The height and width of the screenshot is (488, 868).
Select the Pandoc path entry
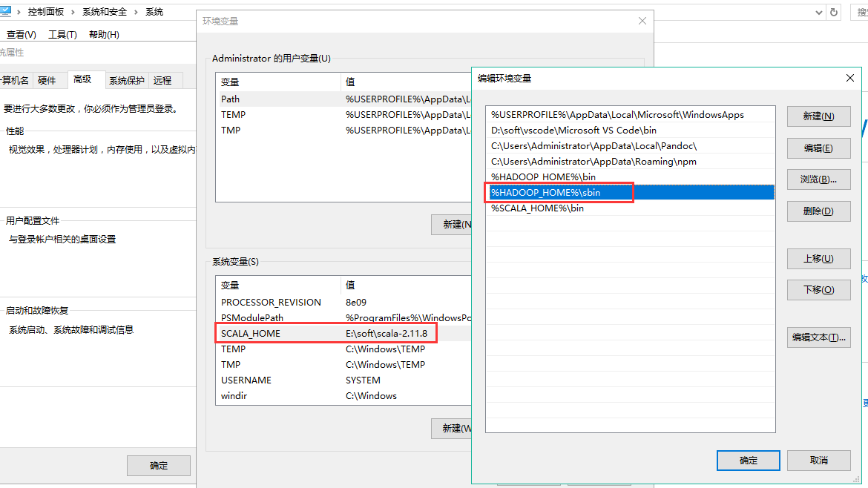(x=630, y=145)
